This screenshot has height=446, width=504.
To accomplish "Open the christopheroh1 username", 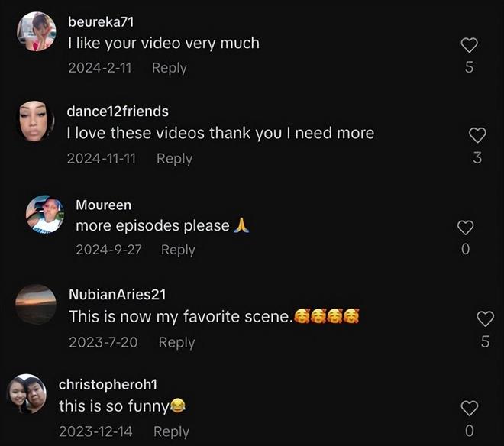I will pos(108,385).
